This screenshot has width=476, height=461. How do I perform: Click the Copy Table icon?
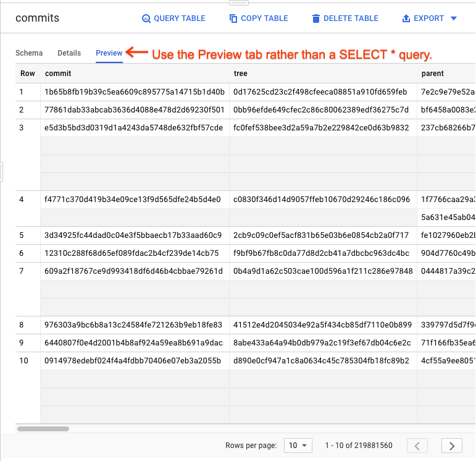[233, 19]
